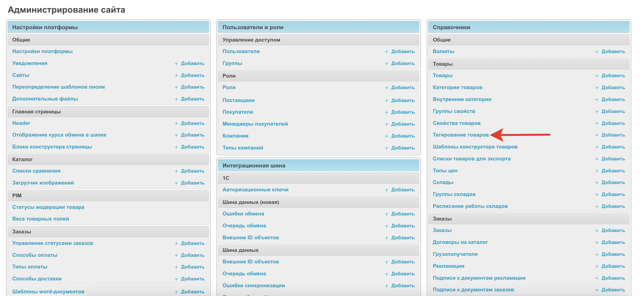
Task: Open Веса товарных полей link
Action: pos(40,219)
